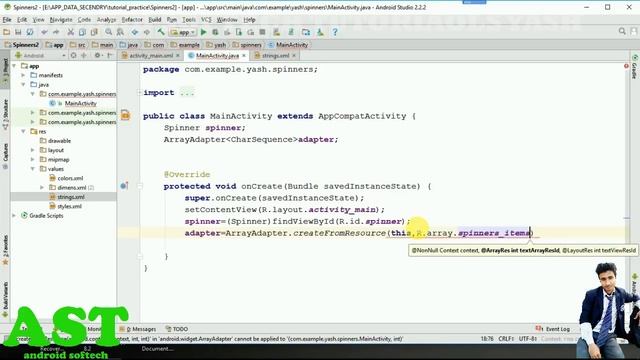Select styles.xml in project tree
Image resolution: width=640 pixels, height=360 pixels.
pyautogui.click(x=69, y=206)
